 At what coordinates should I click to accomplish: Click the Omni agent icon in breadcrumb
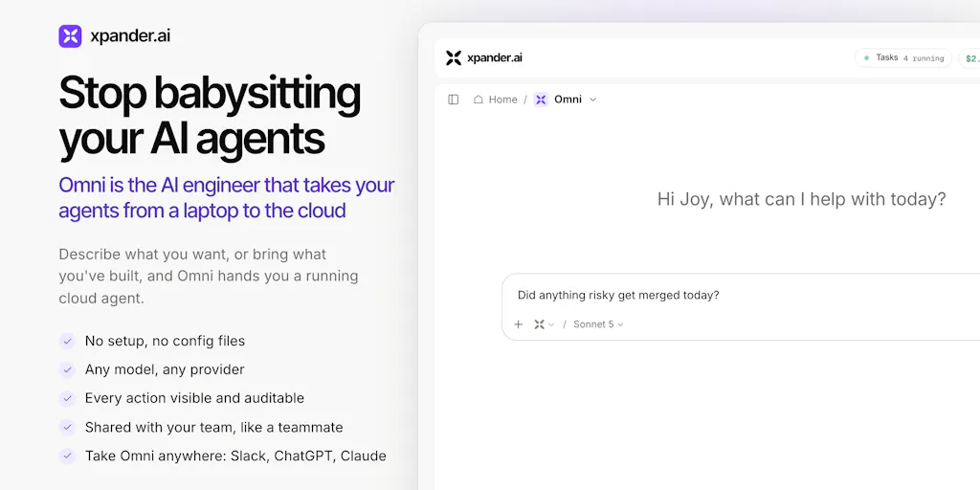pos(542,100)
